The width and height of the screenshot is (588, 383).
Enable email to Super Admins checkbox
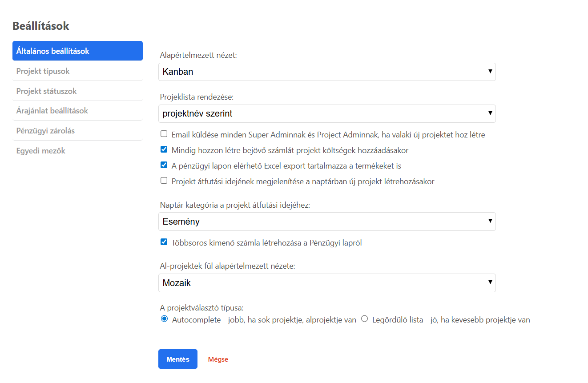coord(164,134)
